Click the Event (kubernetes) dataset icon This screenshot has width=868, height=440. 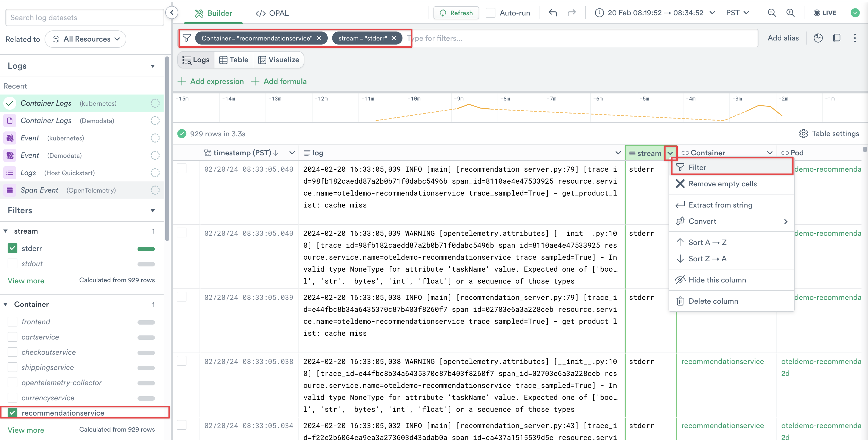(x=10, y=138)
